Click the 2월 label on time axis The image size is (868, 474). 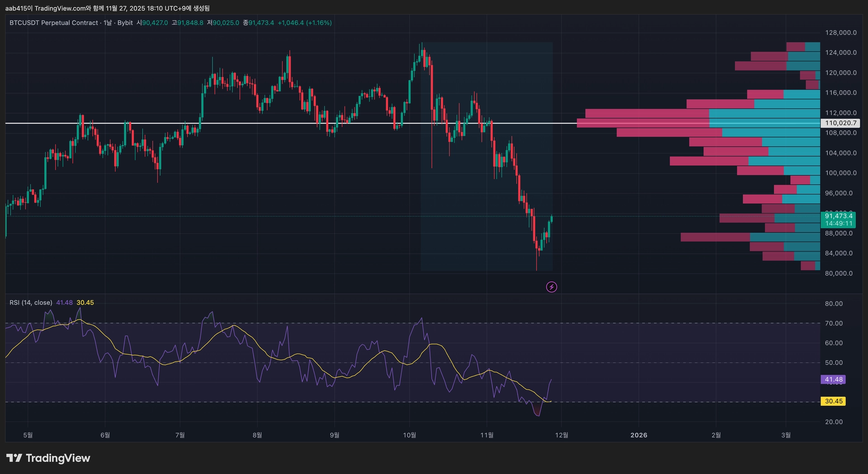(716, 435)
